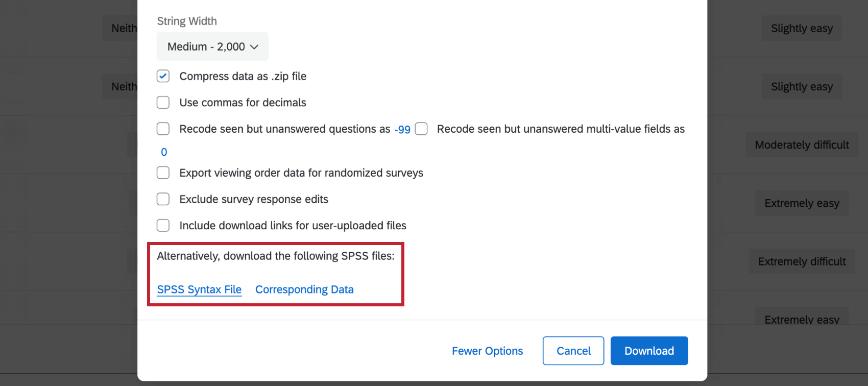Select the Extremely easy rating
The image size is (868, 386).
coord(802,203)
